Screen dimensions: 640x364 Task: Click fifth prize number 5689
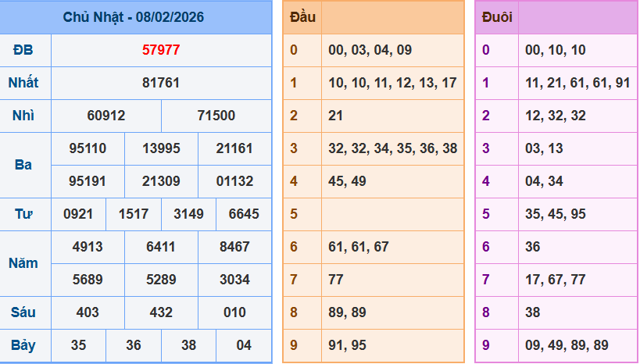tap(88, 280)
